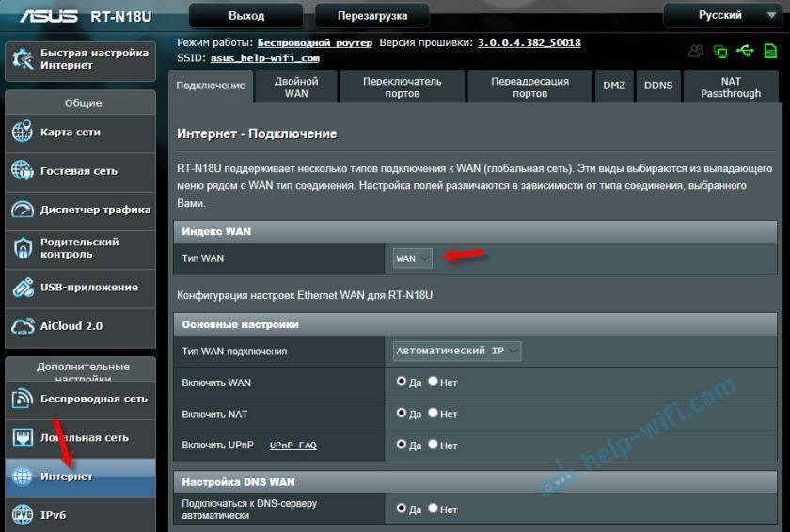The image size is (790, 532).
Task: Click the Guest Network icon
Action: [23, 171]
